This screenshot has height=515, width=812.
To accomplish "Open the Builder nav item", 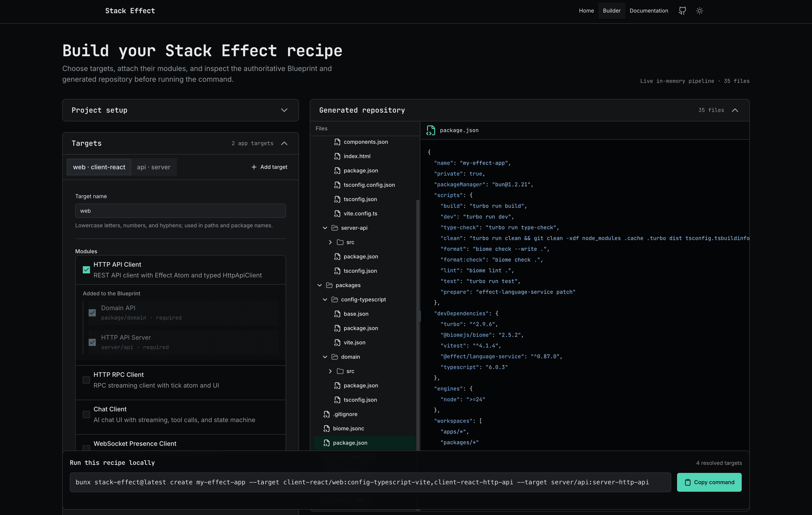I will click(x=612, y=11).
